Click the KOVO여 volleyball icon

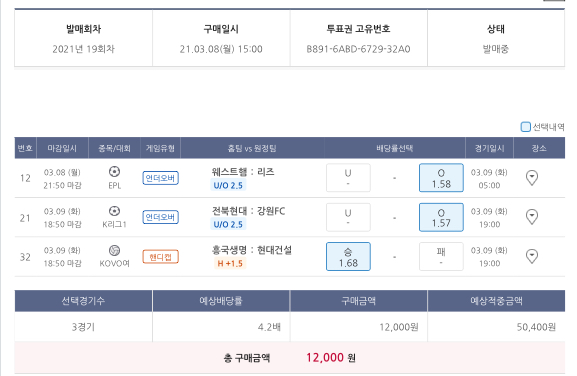point(114,250)
